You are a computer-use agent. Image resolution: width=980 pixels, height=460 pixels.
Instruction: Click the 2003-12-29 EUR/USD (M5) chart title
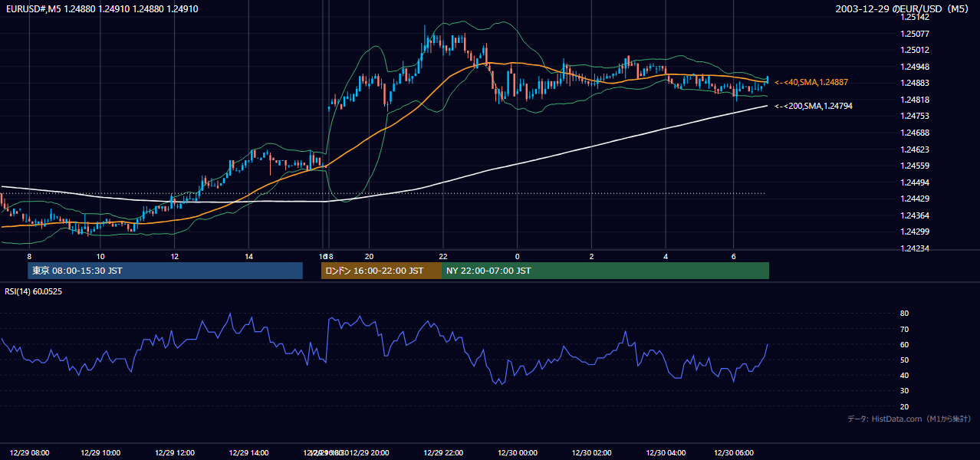902,9
